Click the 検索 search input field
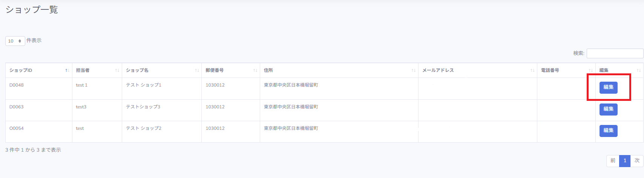The width and height of the screenshot is (644, 178). (615, 53)
